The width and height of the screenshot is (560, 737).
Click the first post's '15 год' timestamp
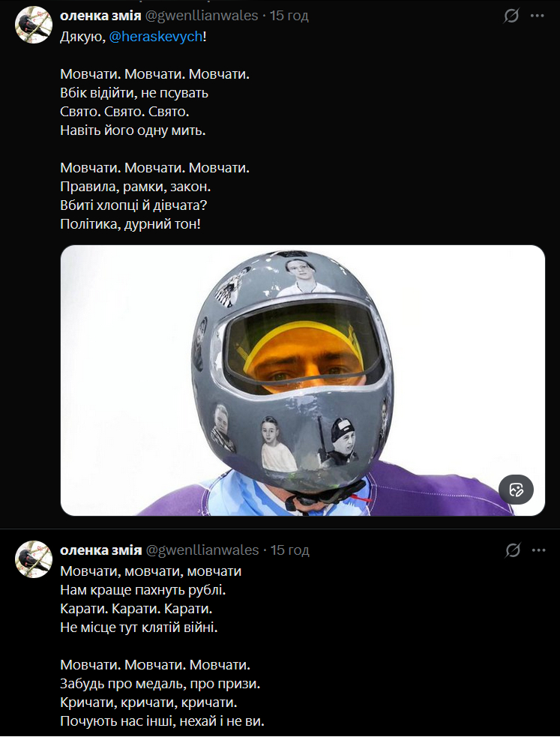click(289, 16)
